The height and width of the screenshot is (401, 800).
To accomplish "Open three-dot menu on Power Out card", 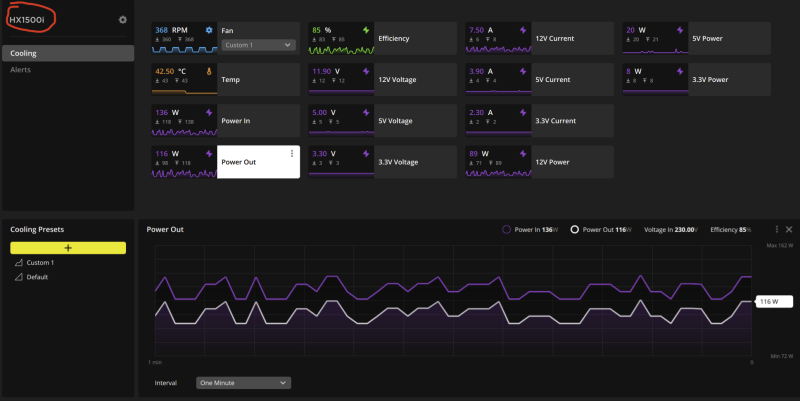I will click(x=292, y=154).
